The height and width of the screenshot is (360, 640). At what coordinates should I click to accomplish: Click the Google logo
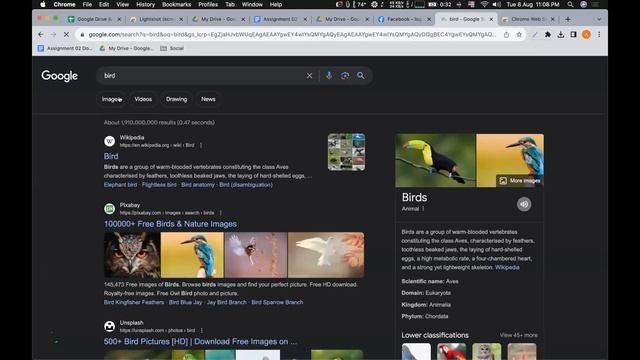pos(60,76)
